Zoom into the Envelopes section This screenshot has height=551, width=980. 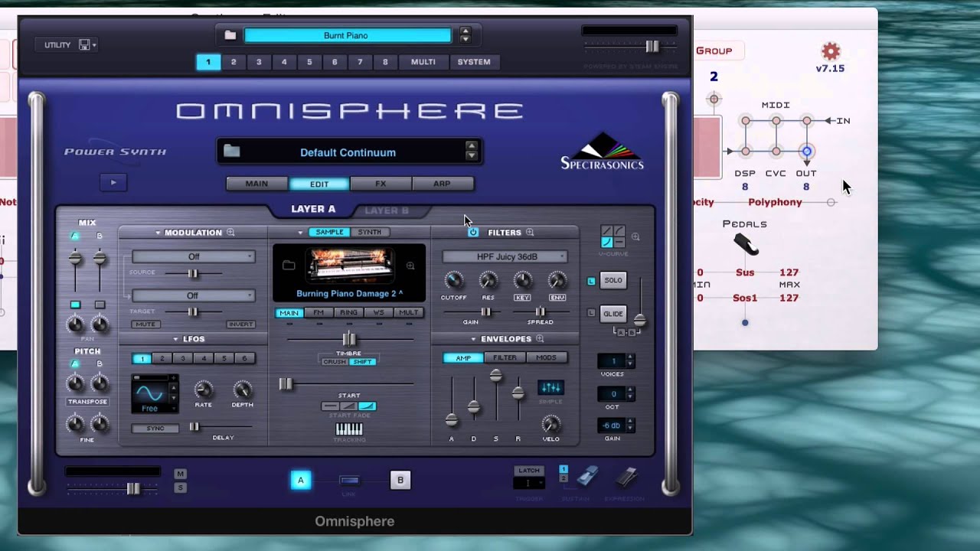(540, 339)
